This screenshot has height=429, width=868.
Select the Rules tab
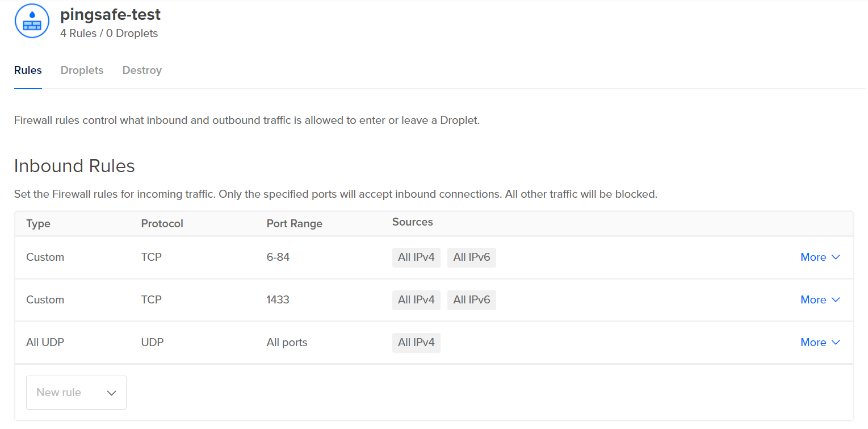coord(28,70)
